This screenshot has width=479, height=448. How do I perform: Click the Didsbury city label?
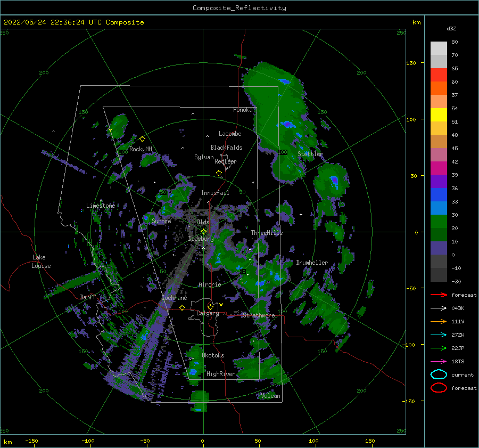pos(201,239)
